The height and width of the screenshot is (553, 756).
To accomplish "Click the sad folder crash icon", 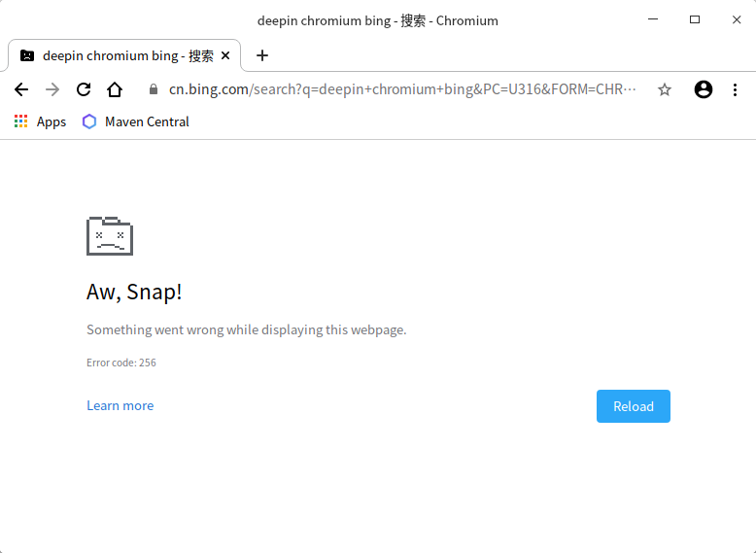I will (110, 236).
